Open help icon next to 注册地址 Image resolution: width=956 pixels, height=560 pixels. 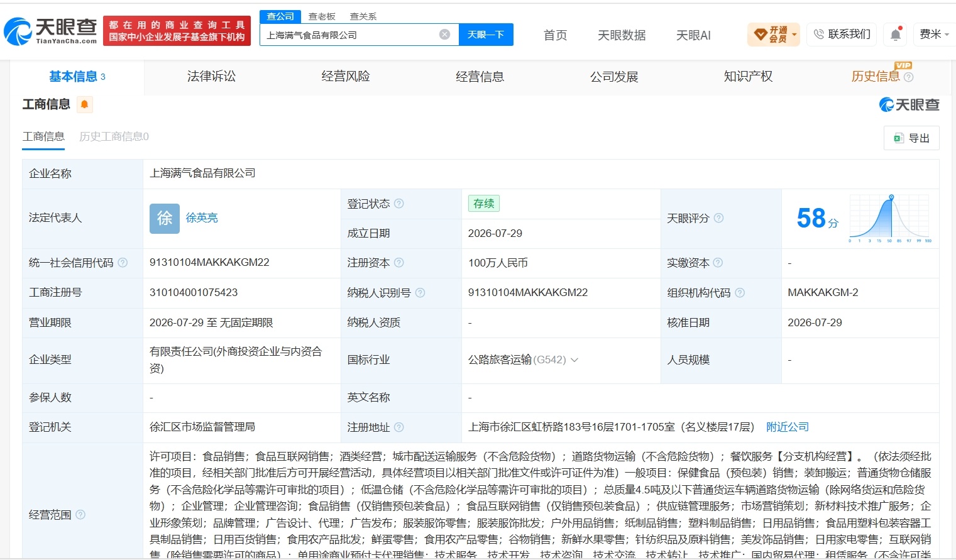(x=398, y=427)
